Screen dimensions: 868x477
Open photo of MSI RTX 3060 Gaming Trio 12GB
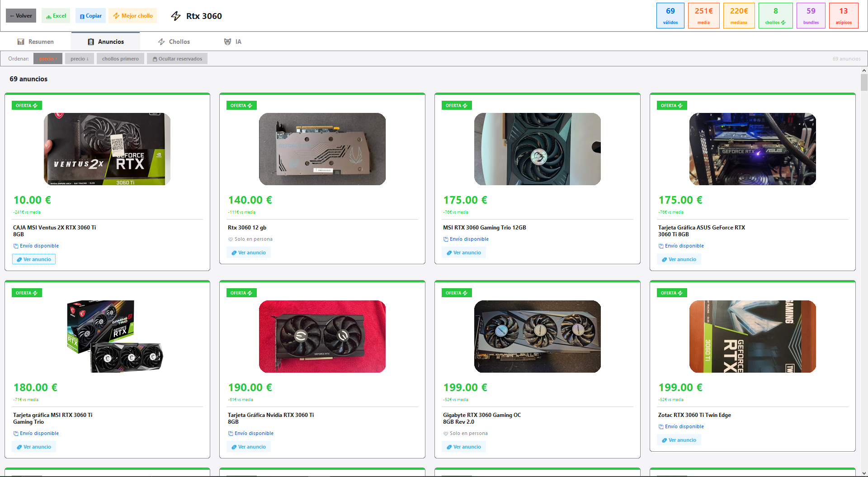pos(538,149)
